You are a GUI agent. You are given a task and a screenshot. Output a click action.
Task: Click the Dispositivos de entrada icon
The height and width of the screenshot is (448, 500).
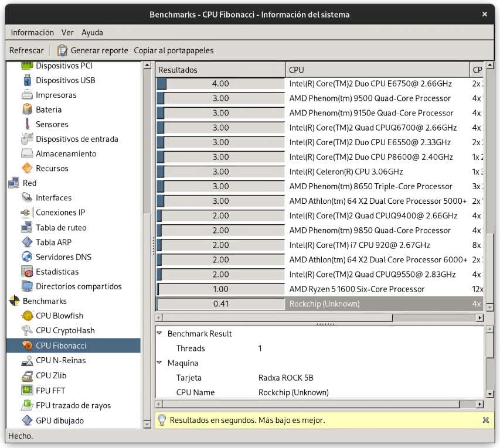click(x=28, y=139)
